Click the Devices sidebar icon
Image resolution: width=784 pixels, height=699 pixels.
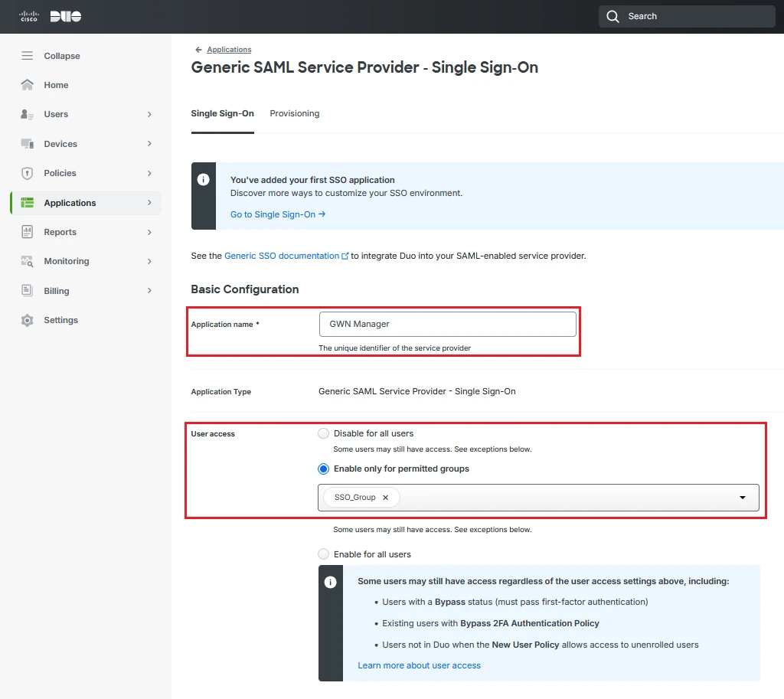click(27, 144)
